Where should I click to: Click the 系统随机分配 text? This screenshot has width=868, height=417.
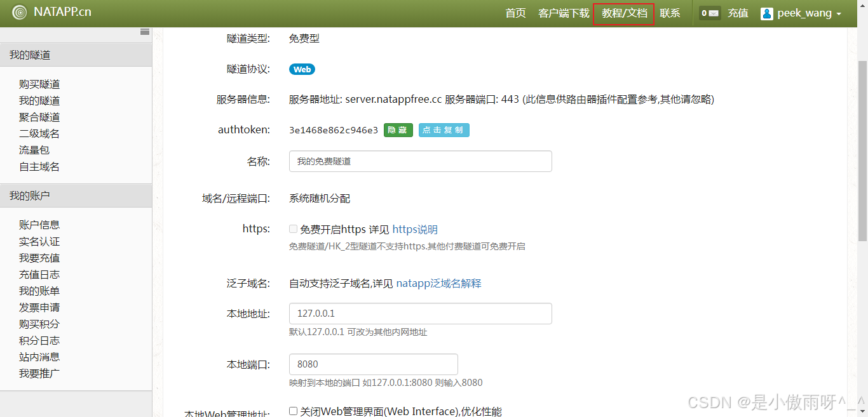320,199
